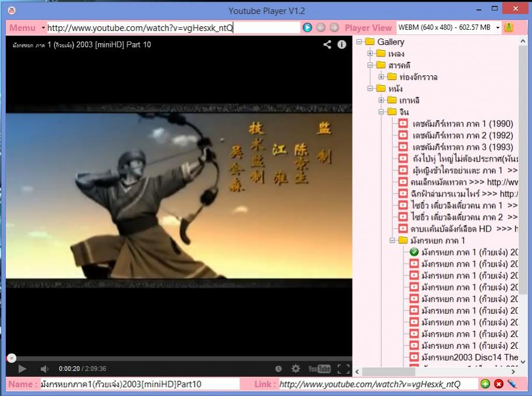Click green add link button

[x=485, y=384]
